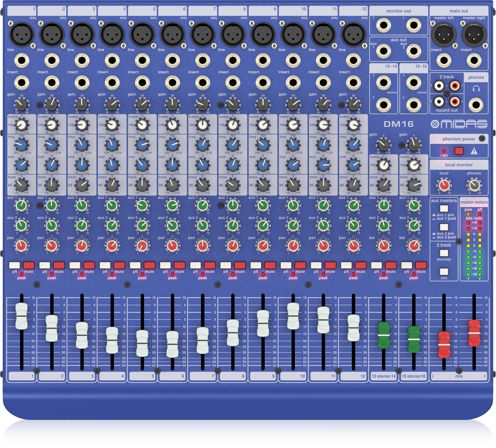Click the monitor out left jack
This screenshot has width=496, height=448.
[383, 25]
